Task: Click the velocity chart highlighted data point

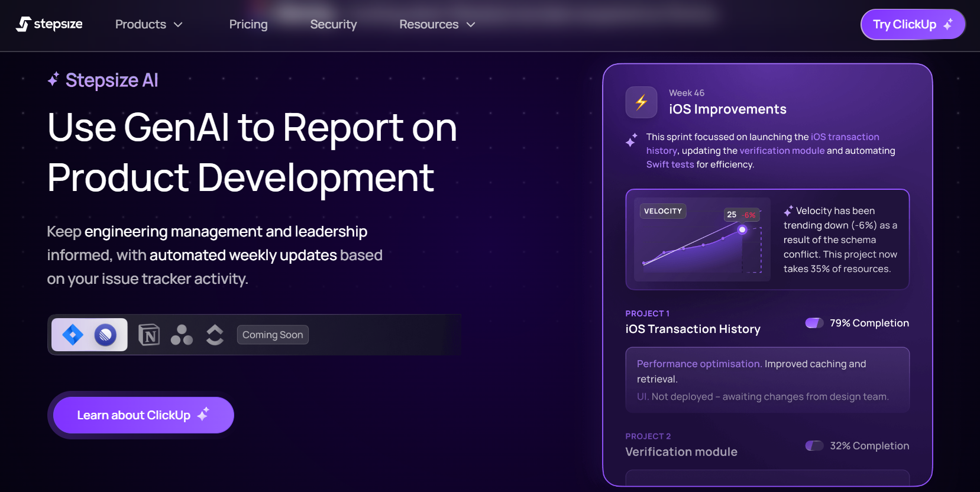Action: 742,229
